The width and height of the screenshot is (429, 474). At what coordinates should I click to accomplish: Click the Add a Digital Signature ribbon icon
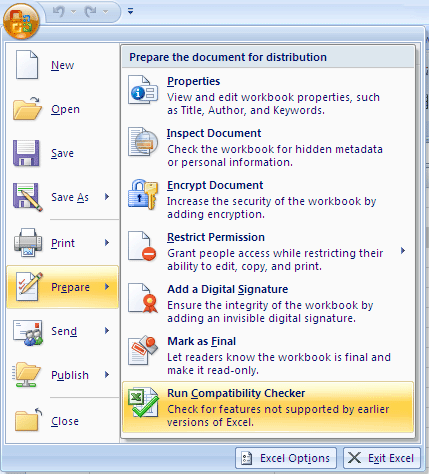click(143, 298)
